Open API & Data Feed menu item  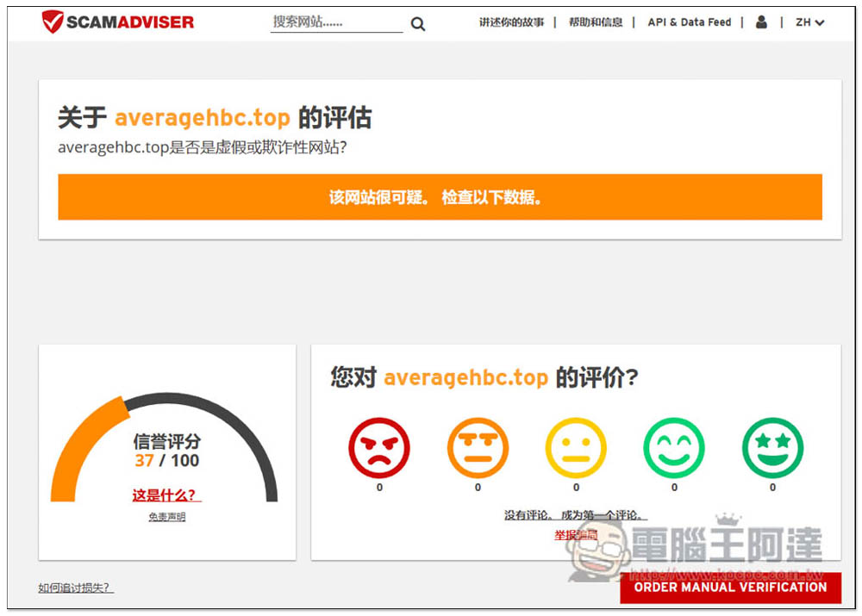[690, 22]
